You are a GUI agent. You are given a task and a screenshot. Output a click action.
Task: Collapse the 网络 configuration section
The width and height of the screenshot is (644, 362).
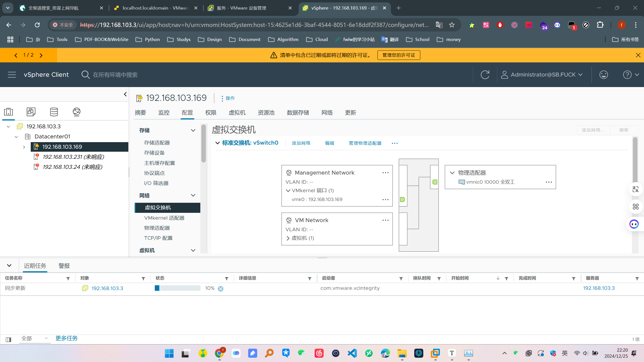[193, 195]
